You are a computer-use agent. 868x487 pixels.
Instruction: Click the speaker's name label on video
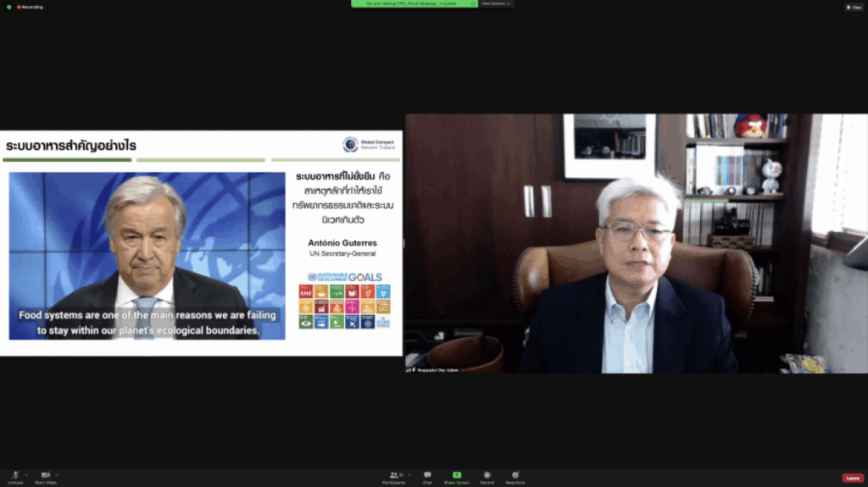439,370
